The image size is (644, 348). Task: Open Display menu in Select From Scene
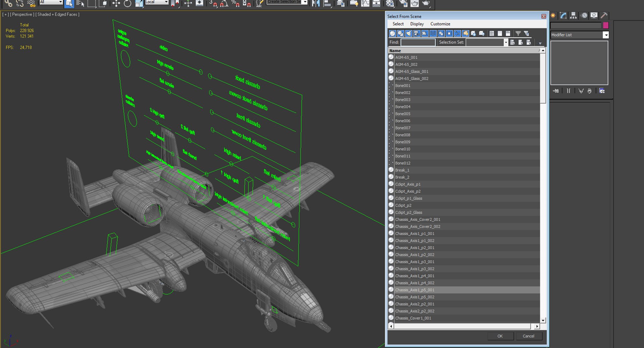417,24
